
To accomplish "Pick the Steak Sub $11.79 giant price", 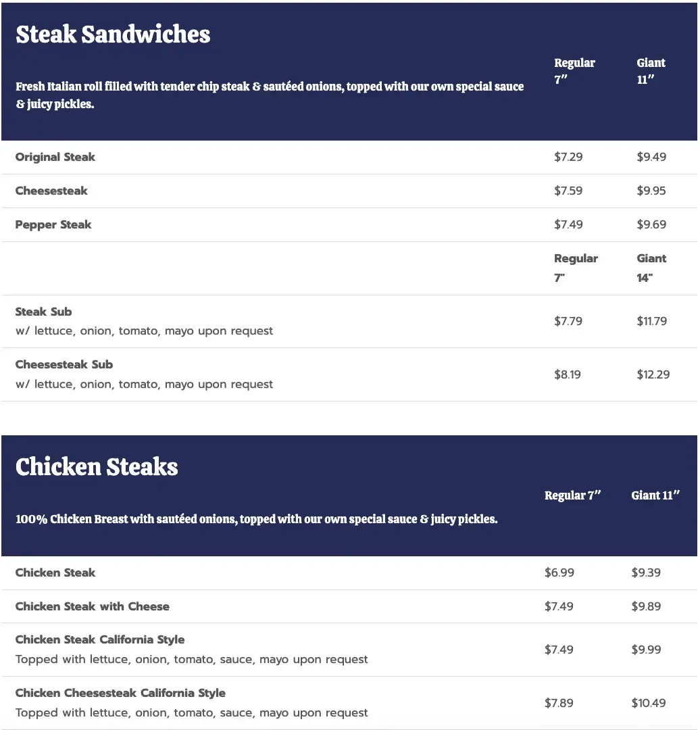I will [x=652, y=321].
